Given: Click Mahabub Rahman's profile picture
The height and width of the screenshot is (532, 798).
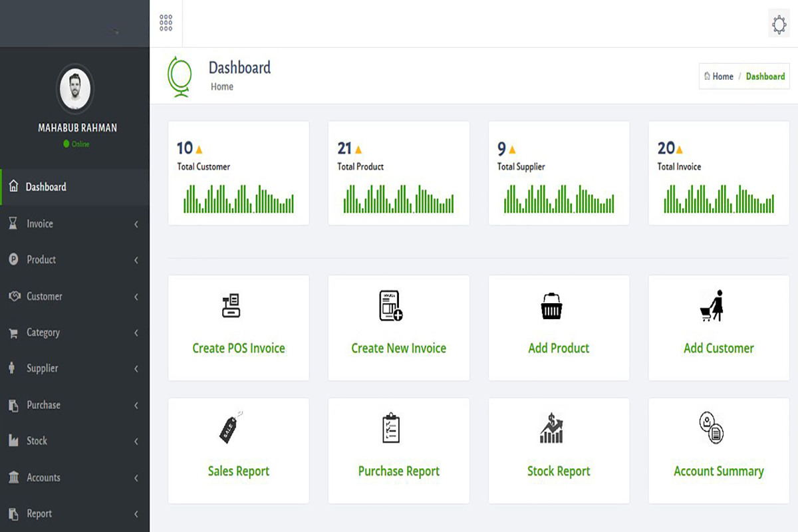Looking at the screenshot, I should click(x=74, y=88).
